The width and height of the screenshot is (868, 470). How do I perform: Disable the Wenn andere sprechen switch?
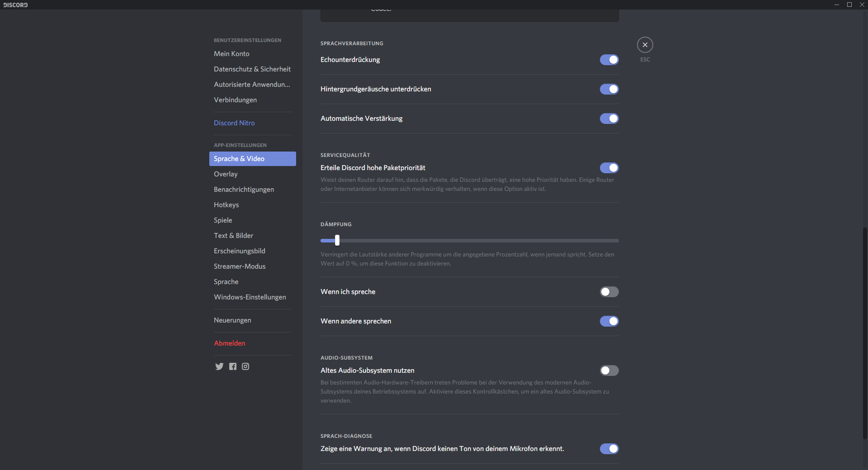click(609, 321)
